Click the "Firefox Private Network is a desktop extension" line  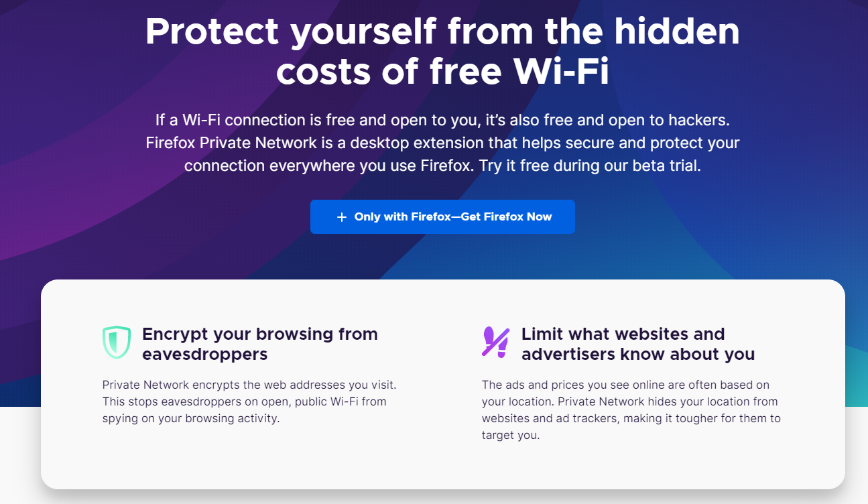(x=442, y=143)
